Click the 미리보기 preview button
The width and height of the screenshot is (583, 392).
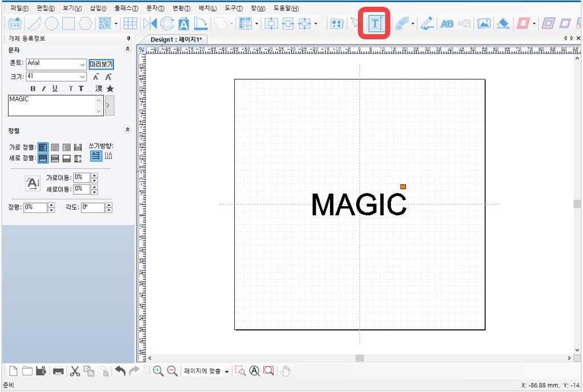(101, 64)
